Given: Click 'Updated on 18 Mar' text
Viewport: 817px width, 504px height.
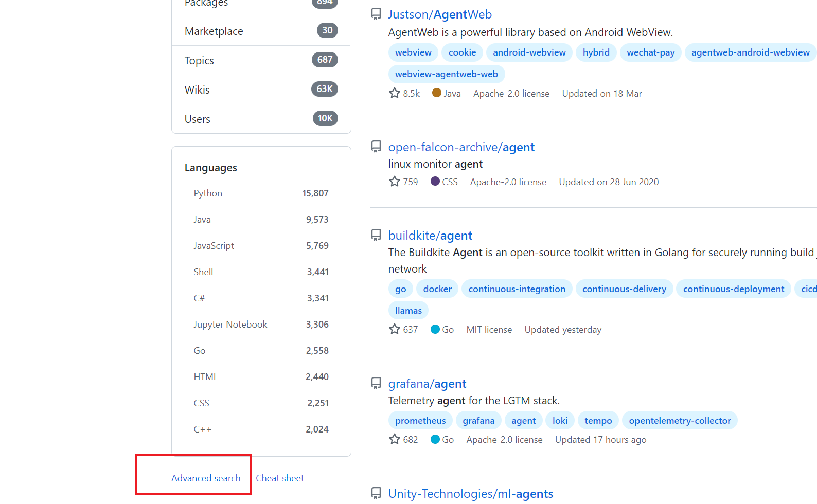Looking at the screenshot, I should pos(602,94).
